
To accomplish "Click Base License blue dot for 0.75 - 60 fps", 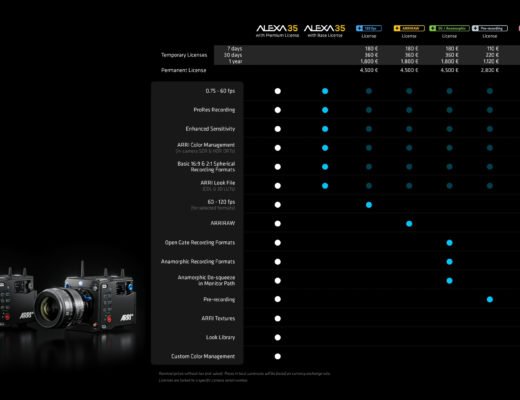I will tap(325, 91).
